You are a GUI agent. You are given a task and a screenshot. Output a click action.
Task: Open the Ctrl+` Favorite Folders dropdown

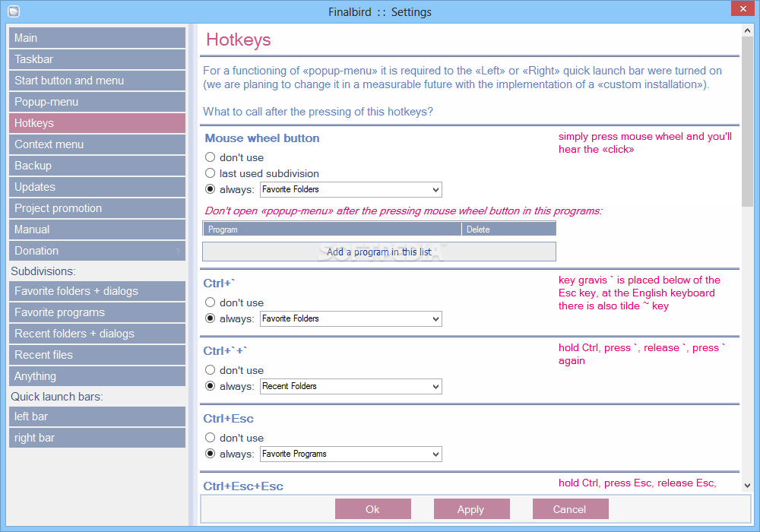pos(351,318)
